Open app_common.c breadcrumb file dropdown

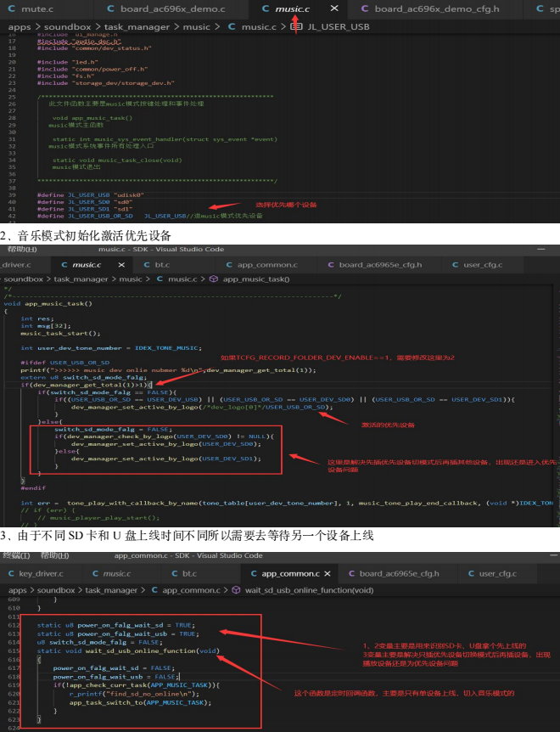191,590
